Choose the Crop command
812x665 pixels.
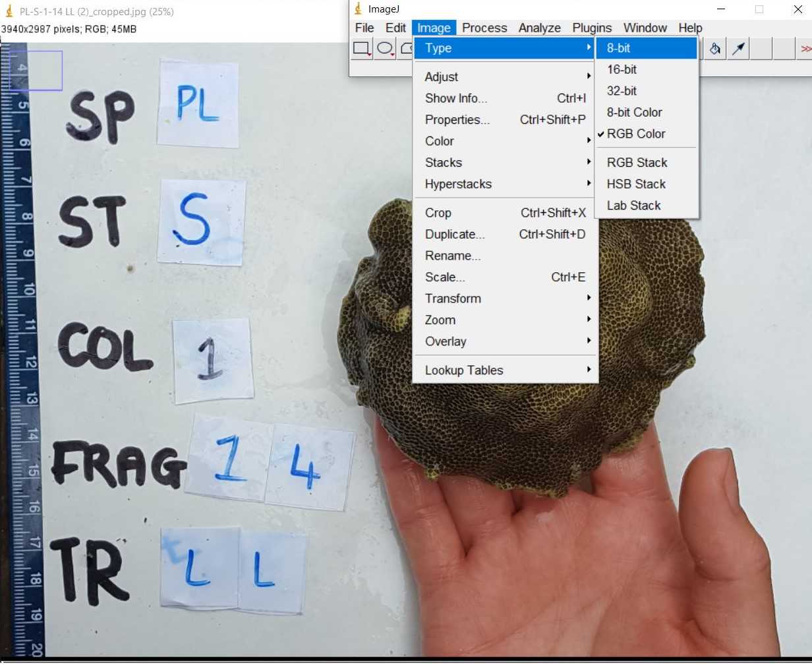click(x=505, y=213)
